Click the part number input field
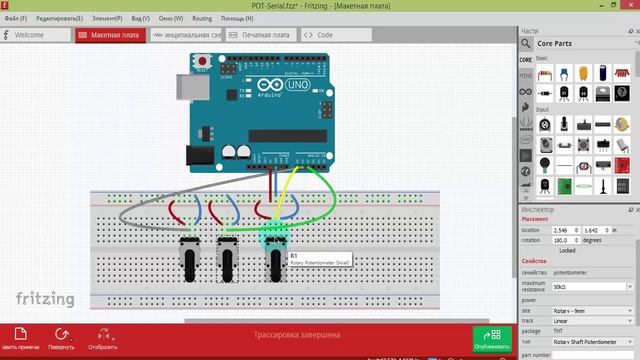This screenshot has height=360, width=640. (x=593, y=355)
